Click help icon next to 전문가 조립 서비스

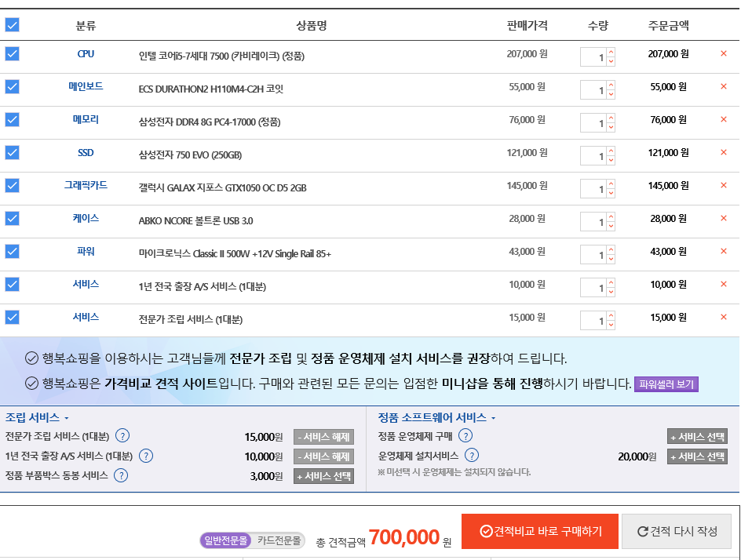coord(122,437)
